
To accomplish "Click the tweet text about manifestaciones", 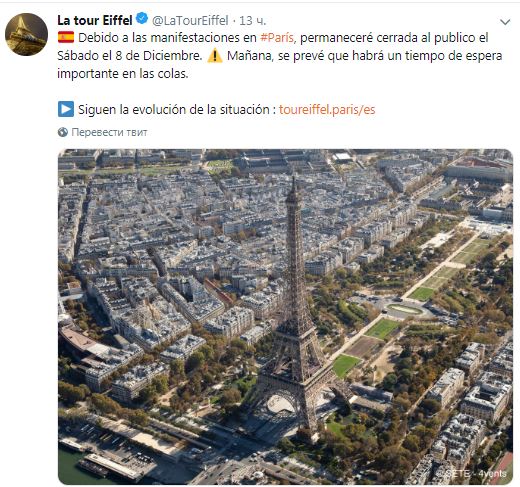I will click(x=279, y=56).
